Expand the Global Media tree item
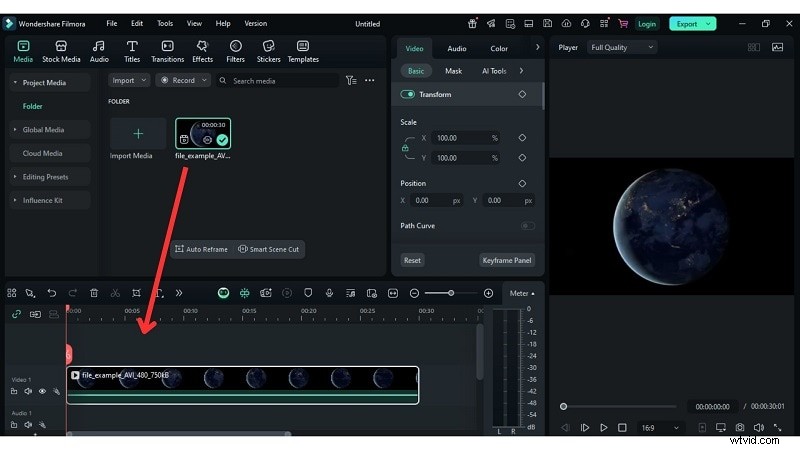The width and height of the screenshot is (800, 450). [43, 129]
